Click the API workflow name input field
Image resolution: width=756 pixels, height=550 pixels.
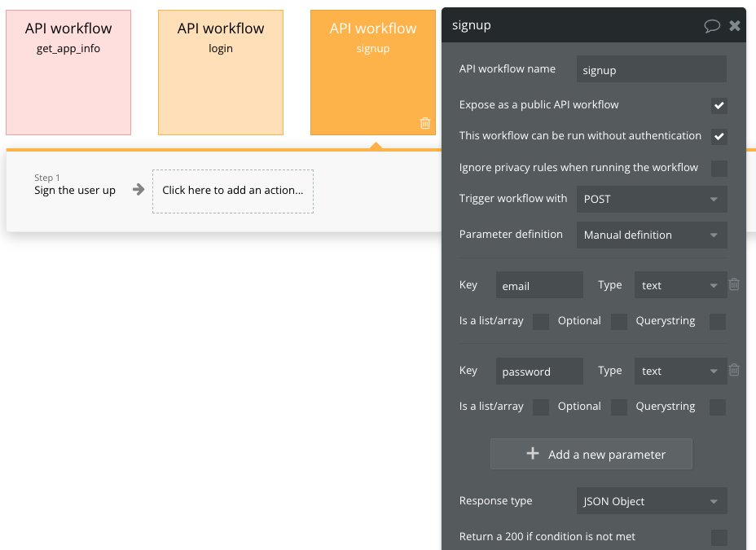pos(650,70)
